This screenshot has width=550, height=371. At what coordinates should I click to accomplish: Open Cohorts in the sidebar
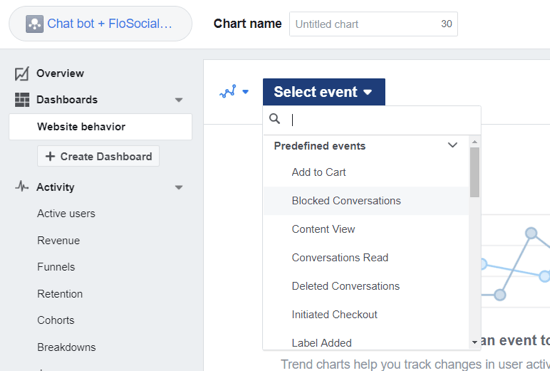point(55,321)
